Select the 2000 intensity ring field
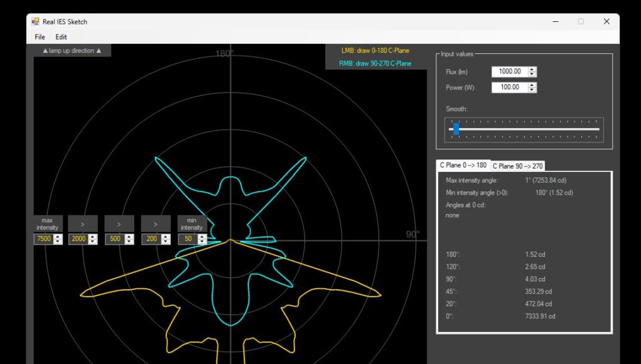This screenshot has height=364, width=641. tap(78, 239)
